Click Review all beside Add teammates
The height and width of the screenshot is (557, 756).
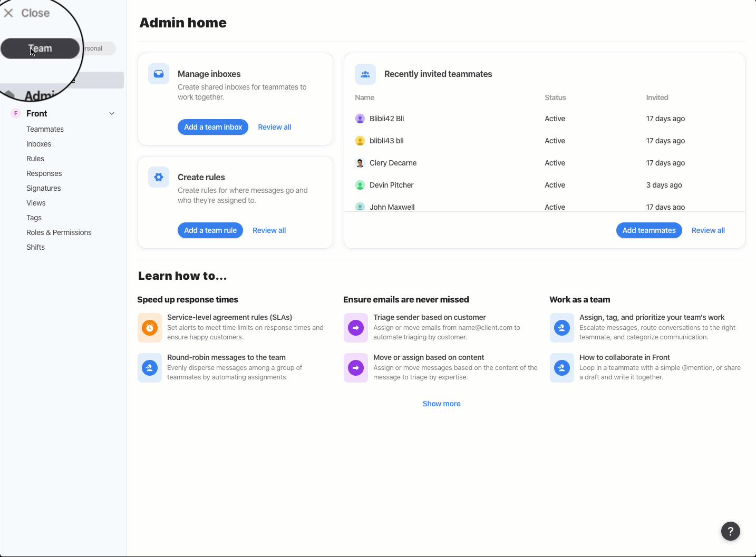pyautogui.click(x=708, y=230)
